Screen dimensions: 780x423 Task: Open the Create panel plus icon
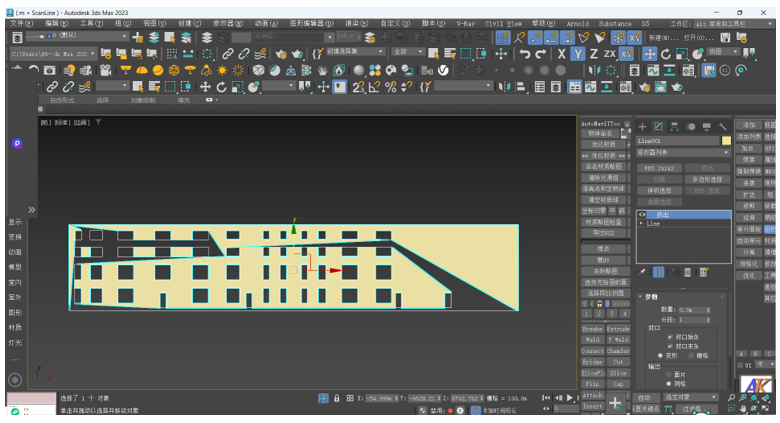[643, 127]
